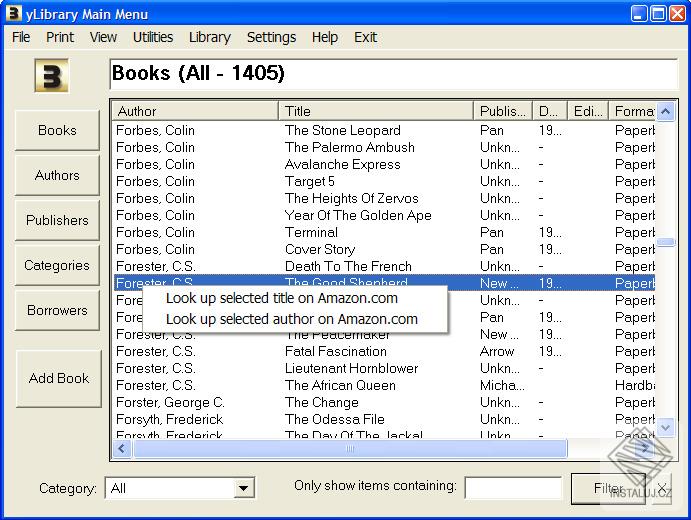Click the Exit menu item
The height and width of the screenshot is (520, 691).
pos(365,37)
